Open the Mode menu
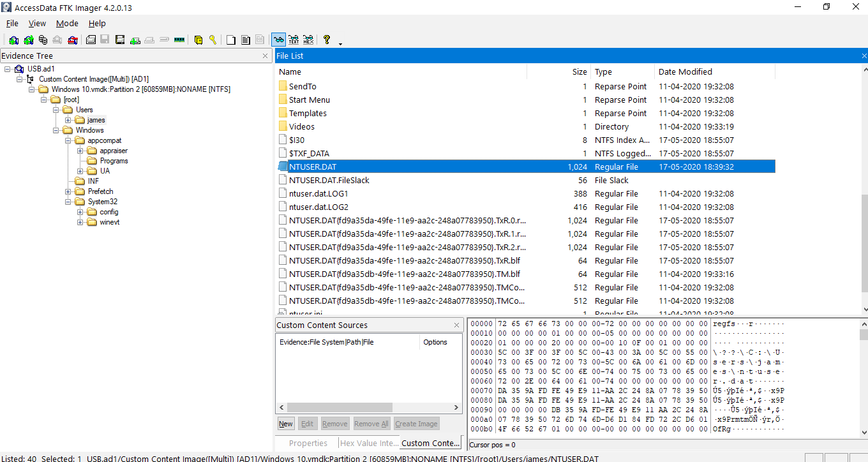Viewport: 868px width, 462px height. click(67, 24)
